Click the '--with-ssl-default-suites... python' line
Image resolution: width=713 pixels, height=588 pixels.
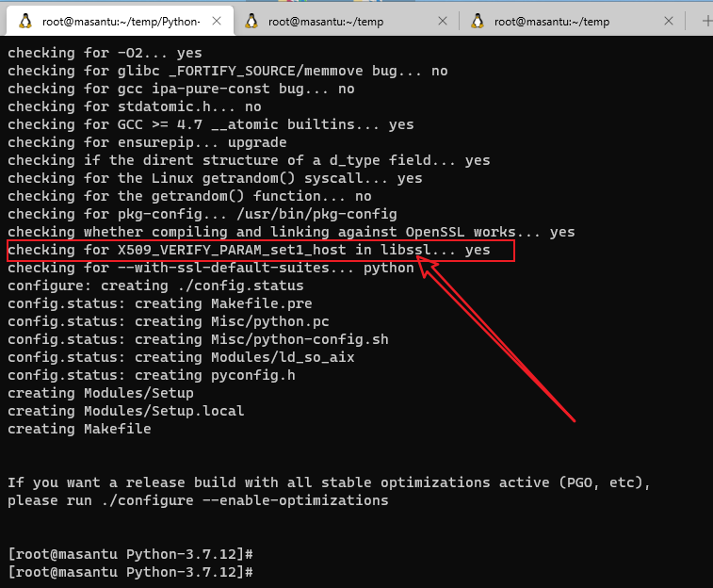[x=211, y=268]
